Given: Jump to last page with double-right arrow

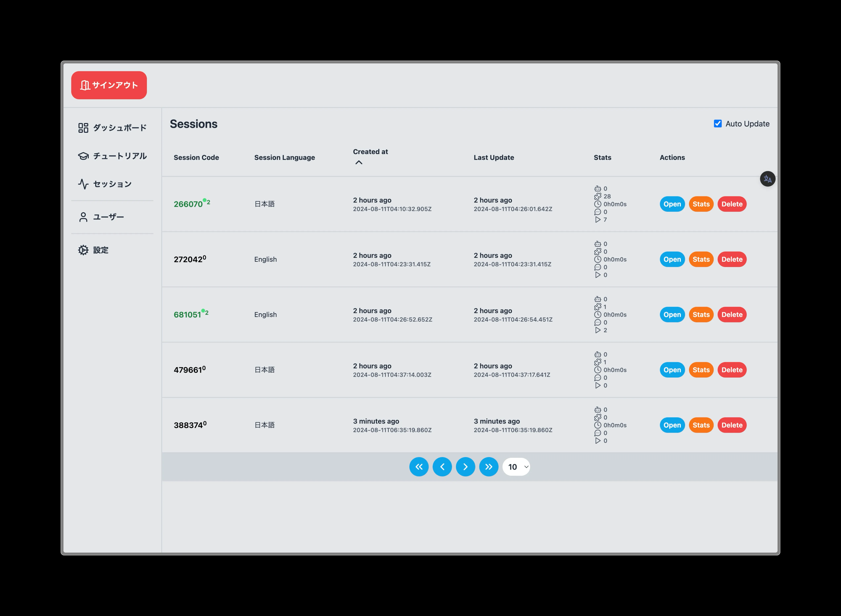Looking at the screenshot, I should 488,467.
